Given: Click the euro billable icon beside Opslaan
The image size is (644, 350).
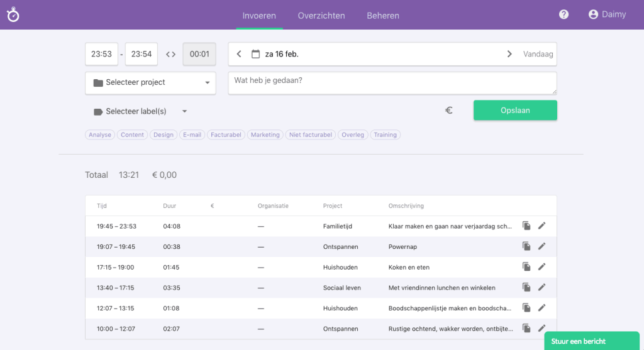Looking at the screenshot, I should coord(449,110).
